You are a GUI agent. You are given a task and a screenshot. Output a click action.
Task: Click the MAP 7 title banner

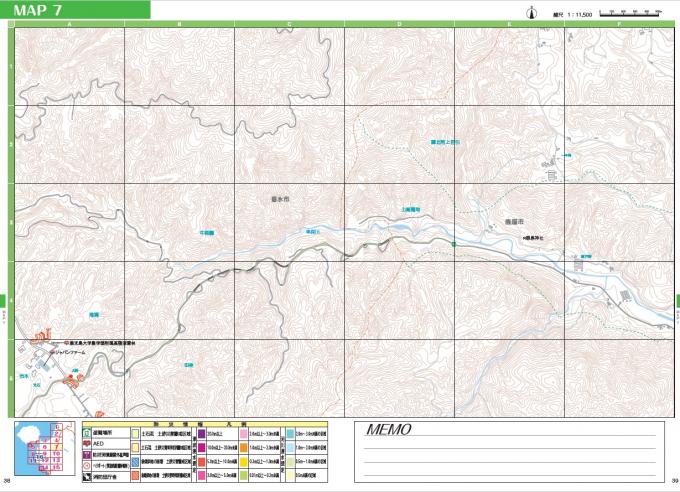(x=75, y=10)
